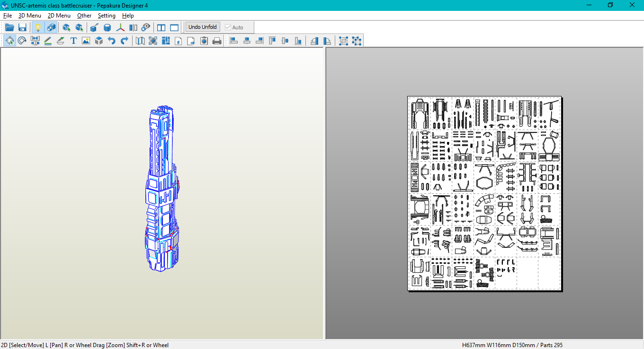Select the Rotate Part tool
This screenshot has width=644, height=349.
[22, 41]
